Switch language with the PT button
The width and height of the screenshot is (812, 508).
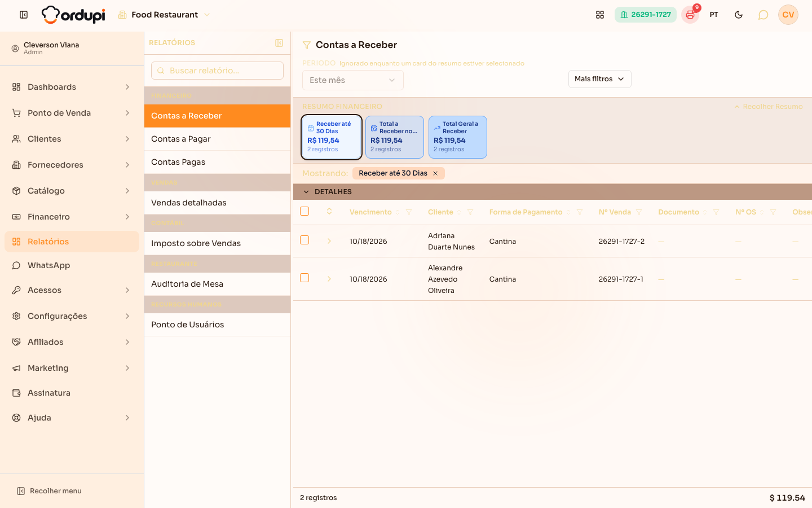714,15
